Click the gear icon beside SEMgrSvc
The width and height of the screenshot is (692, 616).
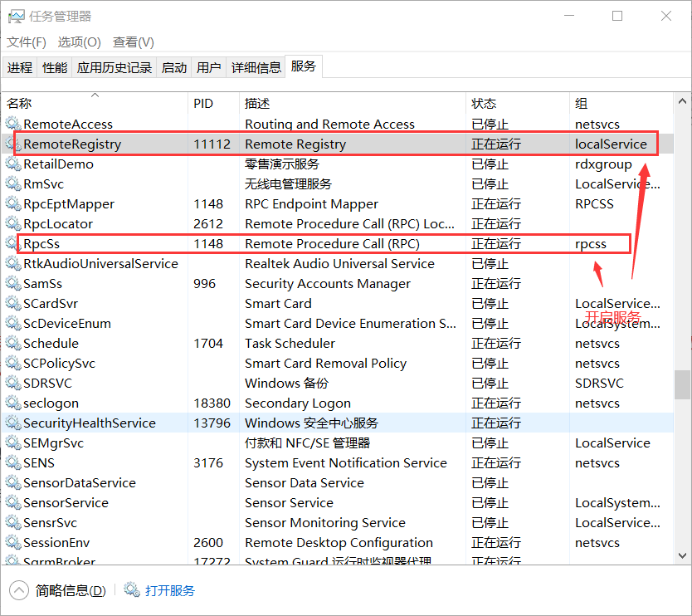(x=13, y=442)
